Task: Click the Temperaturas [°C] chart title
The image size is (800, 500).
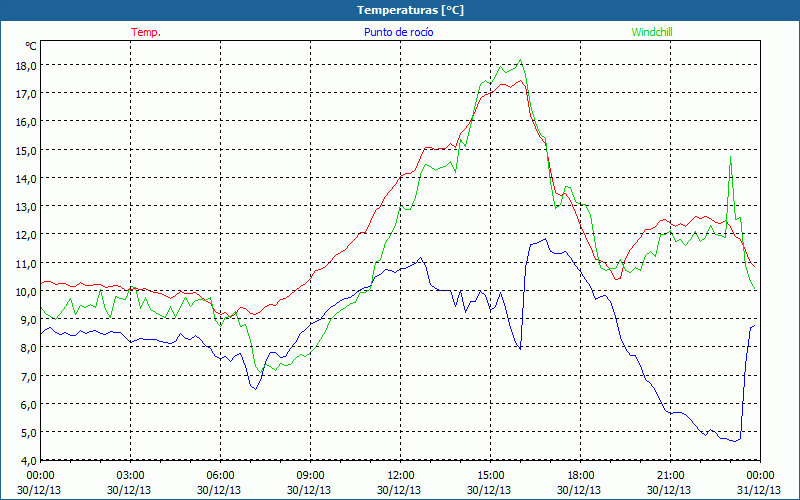Action: click(410, 10)
